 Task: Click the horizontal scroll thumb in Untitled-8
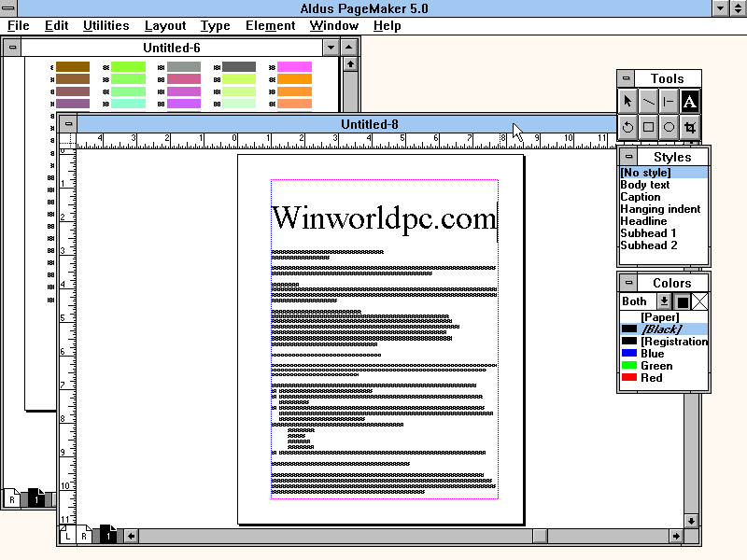[540, 536]
